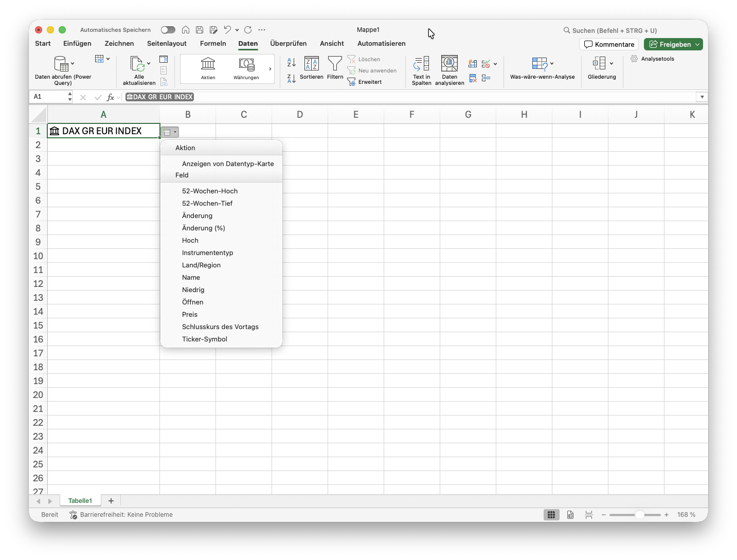This screenshot has width=737, height=560.
Task: Open Erweitert advanced filter
Action: pos(365,82)
